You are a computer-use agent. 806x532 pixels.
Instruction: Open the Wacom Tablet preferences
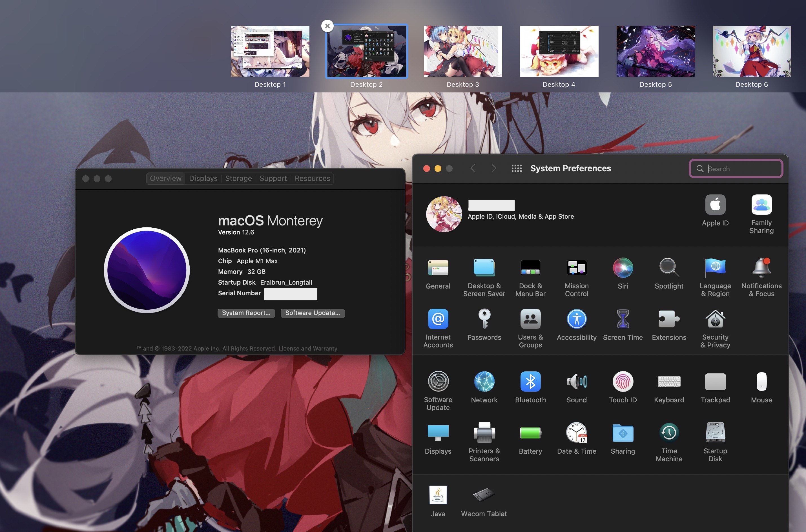484,495
